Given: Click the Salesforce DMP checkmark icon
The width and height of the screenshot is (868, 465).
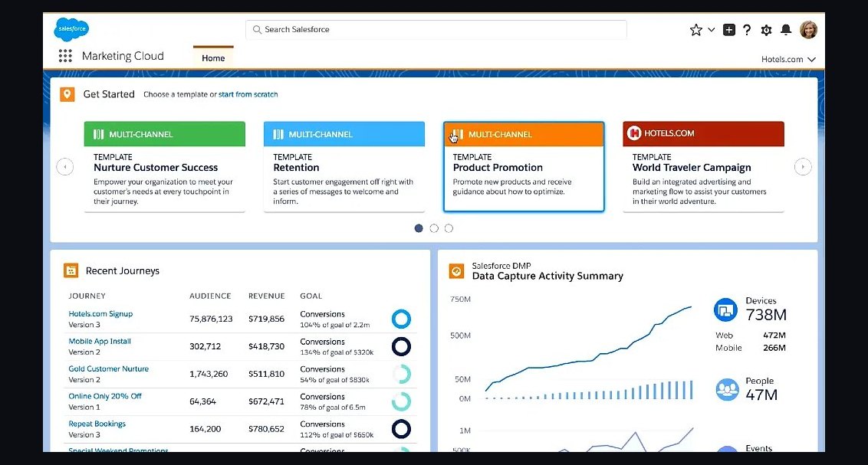Looking at the screenshot, I should tap(456, 271).
